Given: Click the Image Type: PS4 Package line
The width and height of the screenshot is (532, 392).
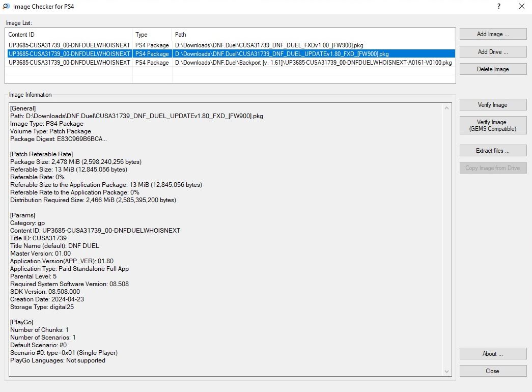Looking at the screenshot, I should (x=47, y=124).
